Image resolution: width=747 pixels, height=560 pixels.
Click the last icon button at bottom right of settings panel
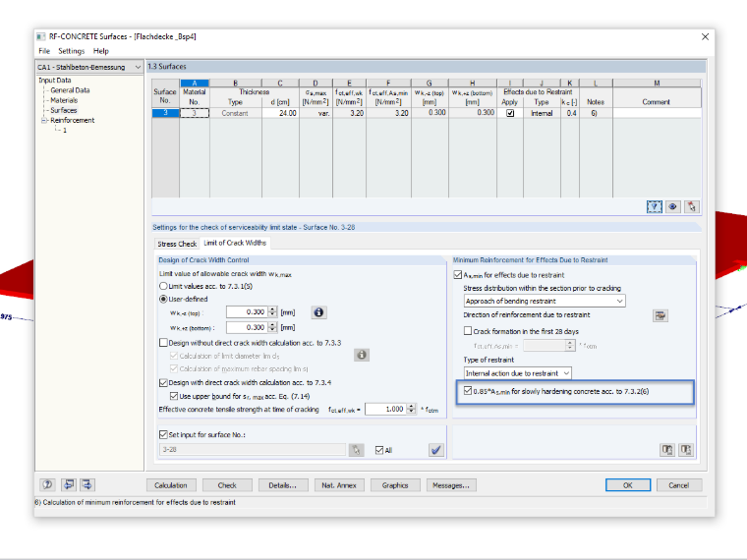click(685, 450)
